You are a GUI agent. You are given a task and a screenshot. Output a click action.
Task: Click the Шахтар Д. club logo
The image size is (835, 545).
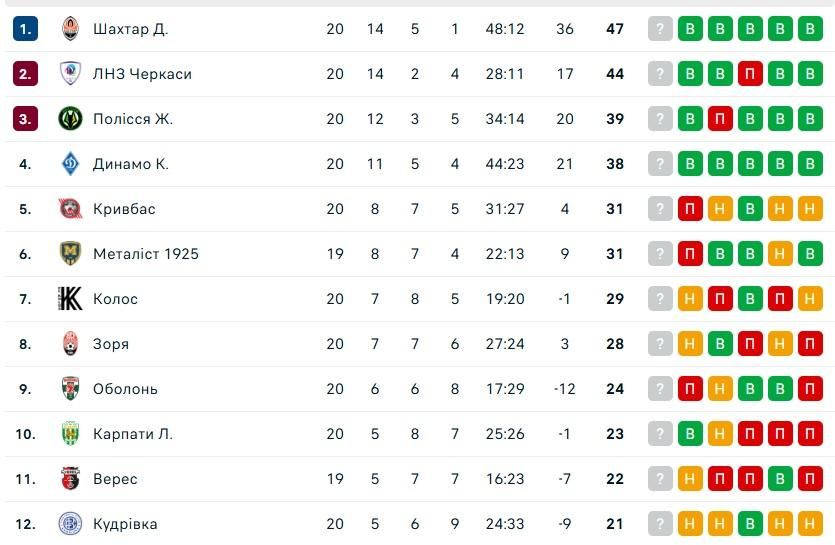pos(70,29)
